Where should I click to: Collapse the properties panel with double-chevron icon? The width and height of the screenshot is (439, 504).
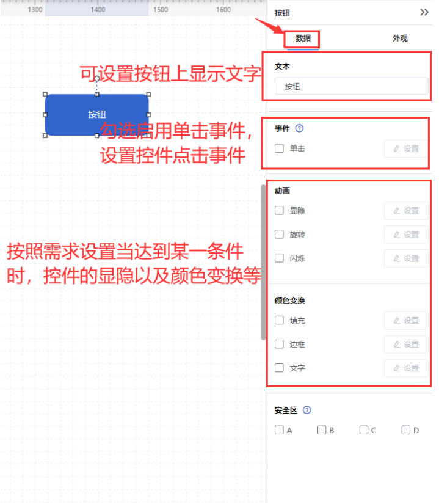click(424, 13)
